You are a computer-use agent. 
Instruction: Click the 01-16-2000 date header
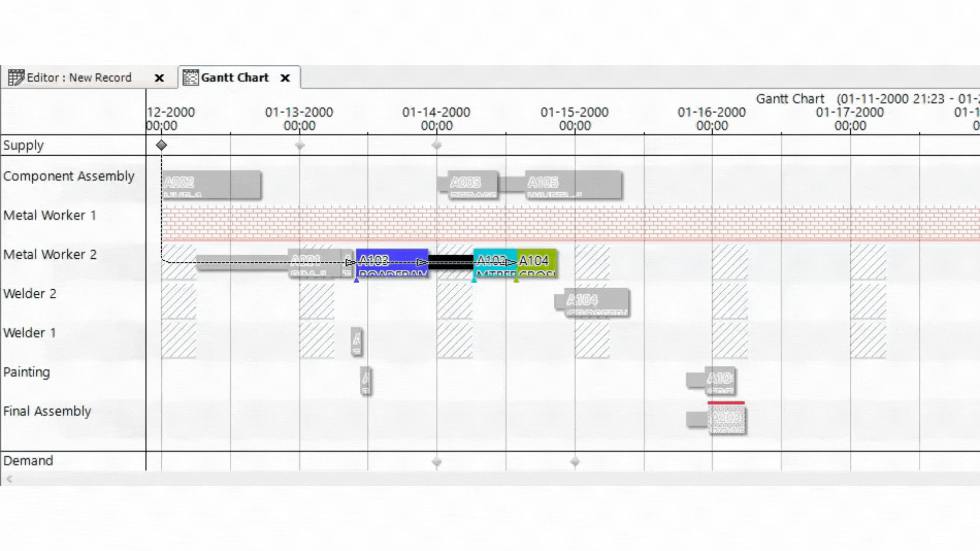(x=712, y=119)
